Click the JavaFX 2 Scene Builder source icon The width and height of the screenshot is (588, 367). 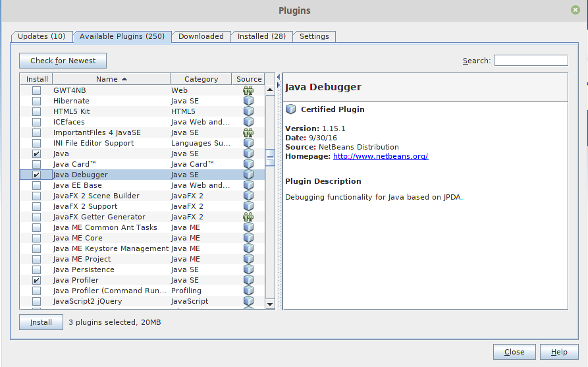[x=248, y=196]
